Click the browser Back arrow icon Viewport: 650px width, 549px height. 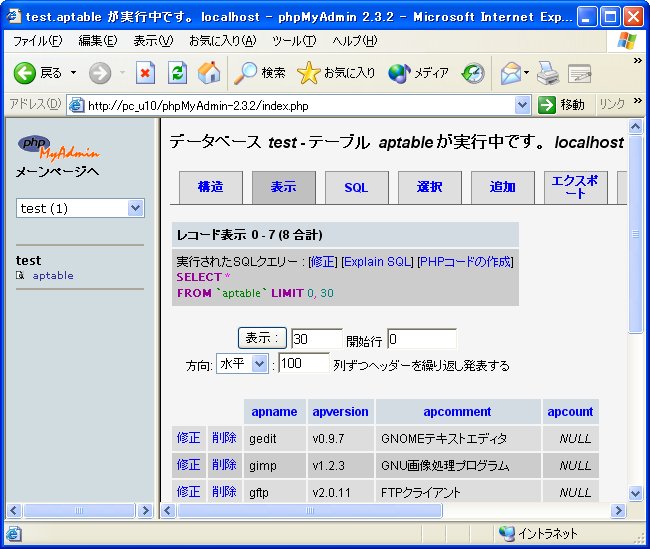point(24,73)
